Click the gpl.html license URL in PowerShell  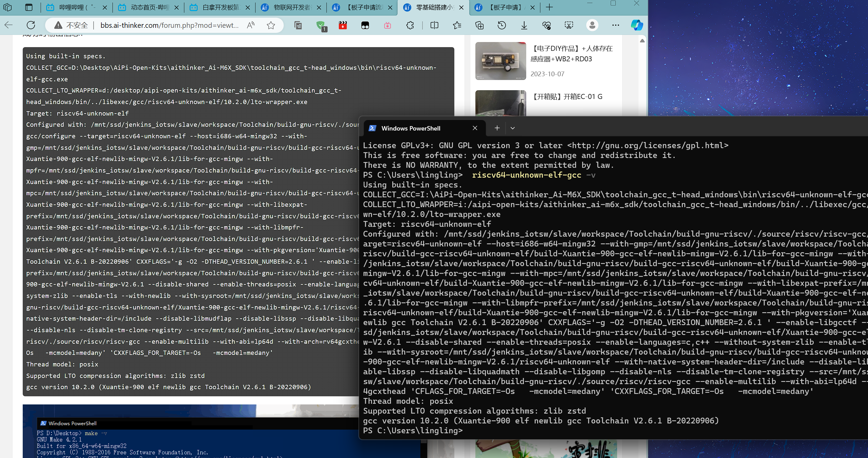click(648, 145)
